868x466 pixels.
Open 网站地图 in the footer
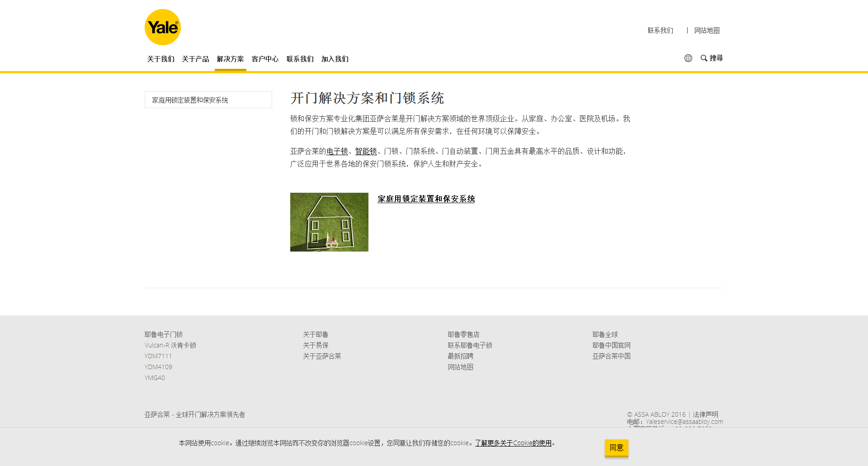460,367
